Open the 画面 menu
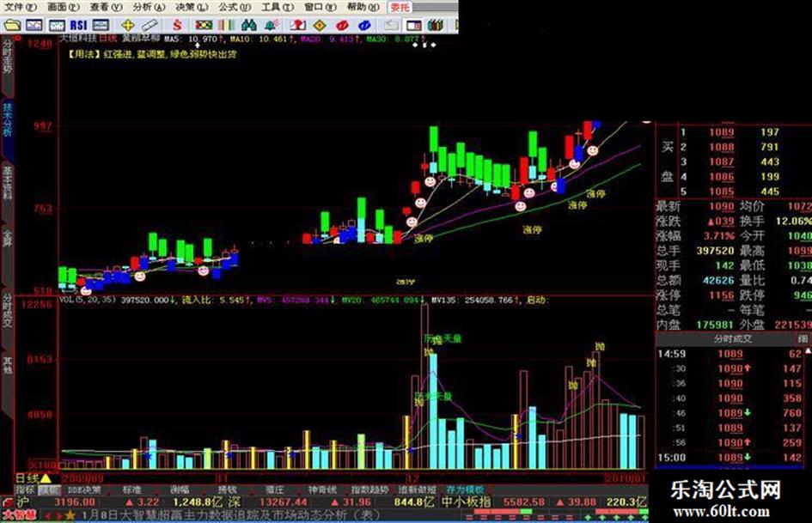812x523 pixels. click(x=64, y=7)
